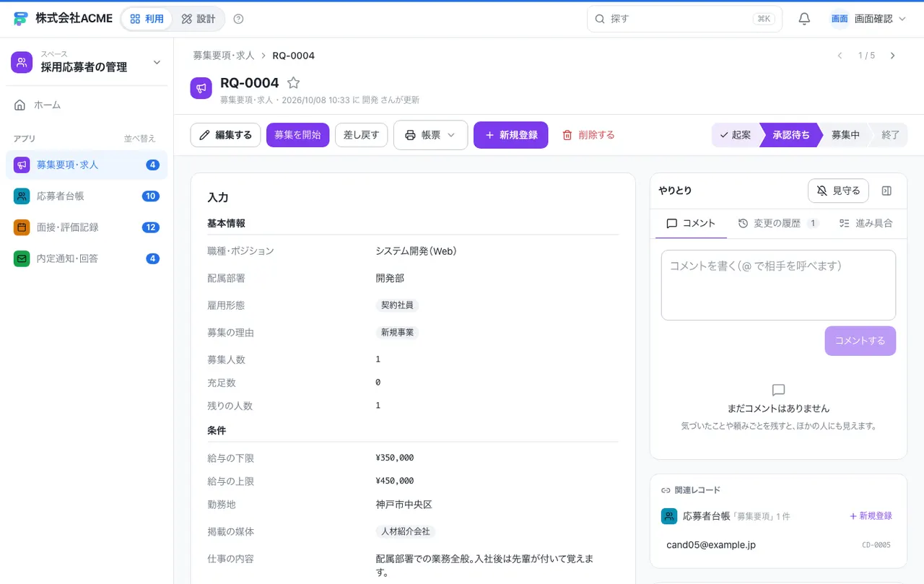Click 新規登録 link in 関連レコード
Viewport: 924px width, 584px height.
[x=871, y=516]
